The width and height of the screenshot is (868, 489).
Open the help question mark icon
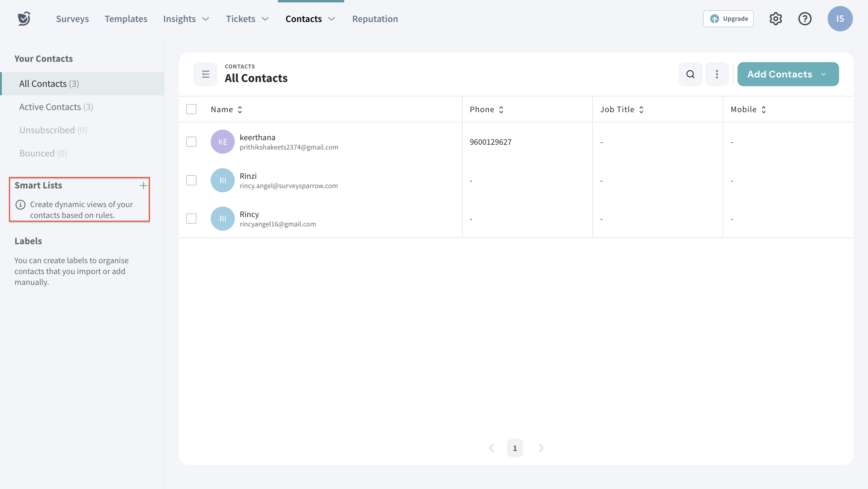pyautogui.click(x=805, y=18)
